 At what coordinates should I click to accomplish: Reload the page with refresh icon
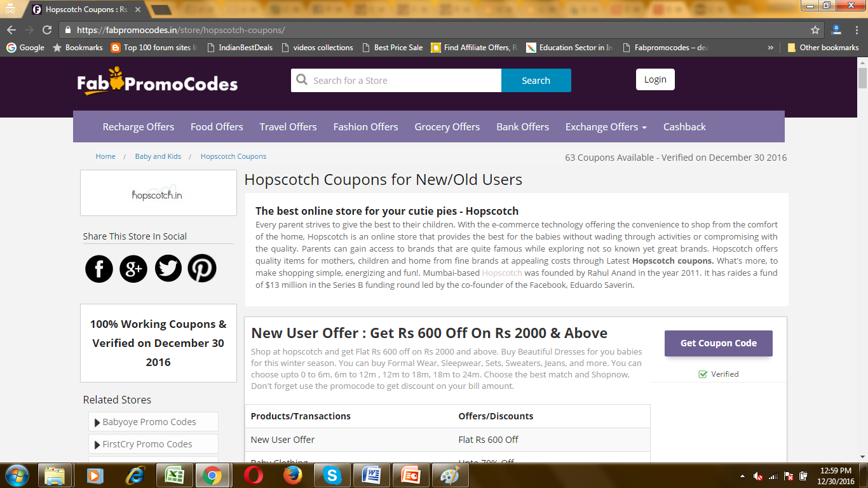(47, 30)
